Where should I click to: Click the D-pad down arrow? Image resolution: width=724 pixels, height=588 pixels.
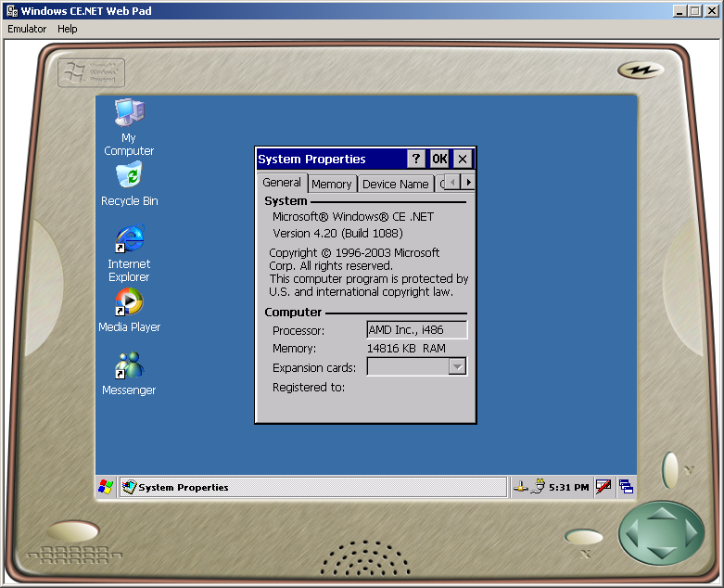662,553
